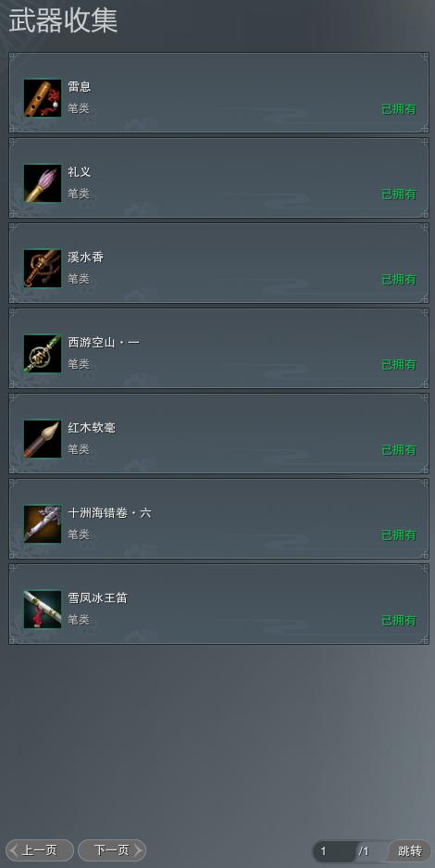Click the 十洲海错卷・六 title text

(x=109, y=512)
